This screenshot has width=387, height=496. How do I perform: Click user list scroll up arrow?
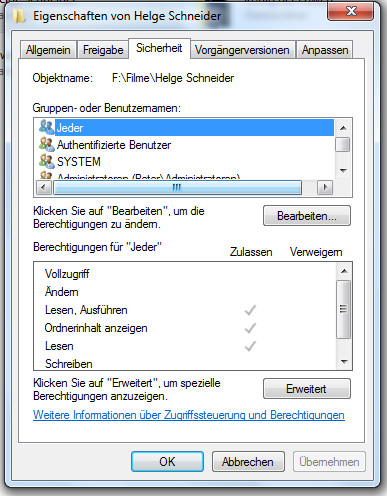pos(343,128)
